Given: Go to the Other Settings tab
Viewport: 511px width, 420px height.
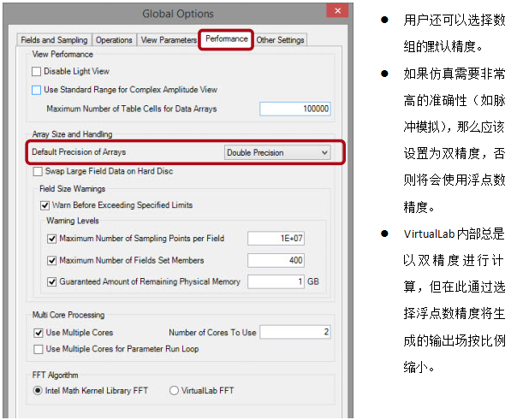Looking at the screenshot, I should click(x=280, y=40).
